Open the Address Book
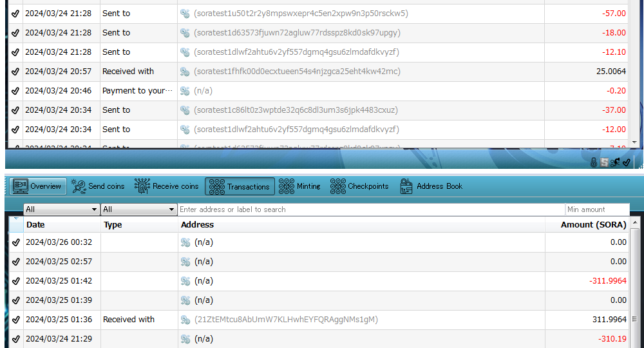 point(406,186)
